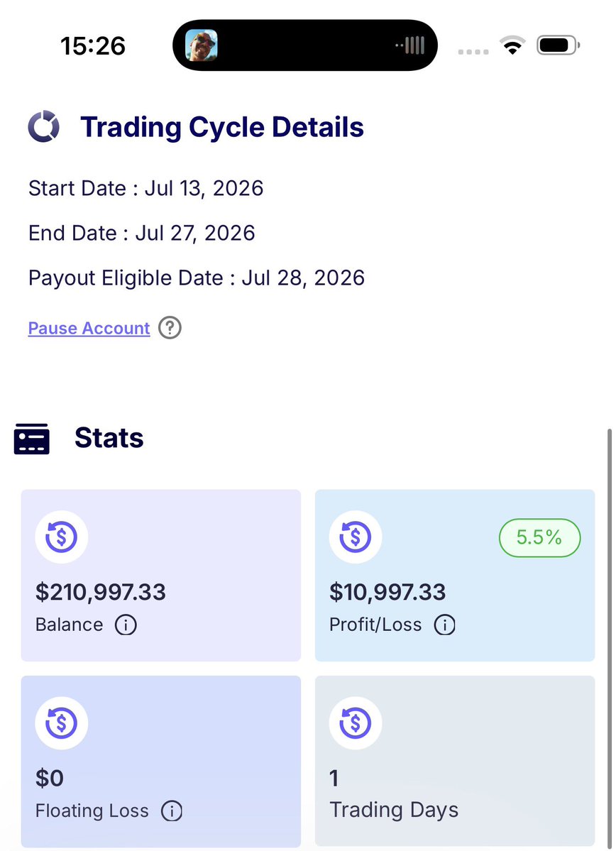Click the 5.5% profit badge

[x=539, y=537]
